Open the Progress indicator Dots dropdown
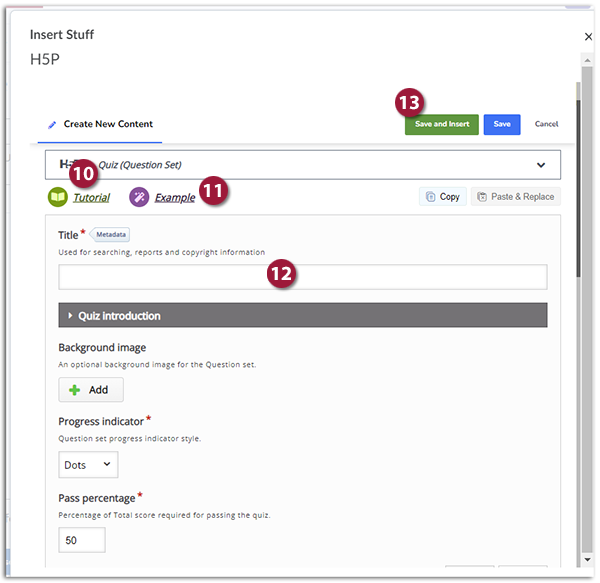600x583 pixels. tap(88, 465)
